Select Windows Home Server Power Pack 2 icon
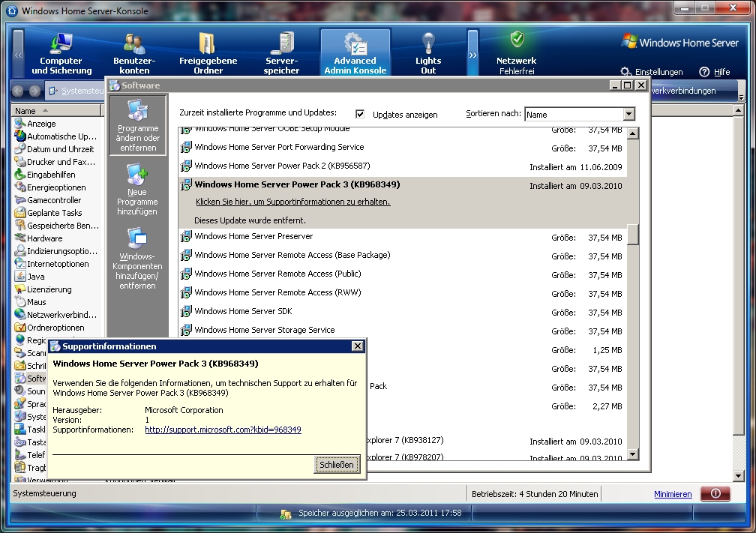Viewport: 756px width, 533px height. tap(186, 166)
